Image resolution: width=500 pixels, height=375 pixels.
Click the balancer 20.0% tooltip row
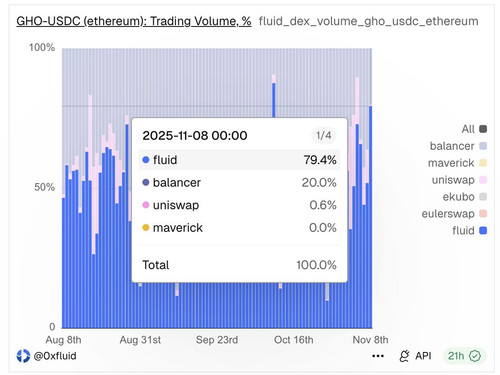click(x=239, y=183)
